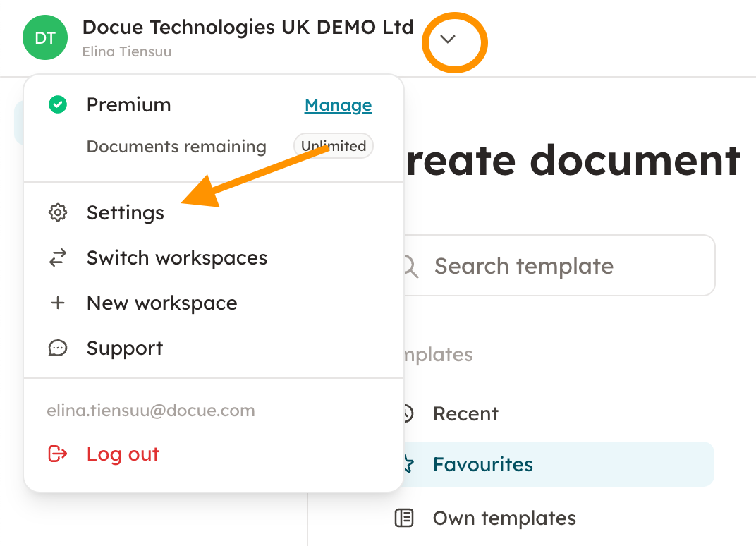Click the green Premium checkmark icon
Image resolution: width=756 pixels, height=546 pixels.
coord(58,105)
